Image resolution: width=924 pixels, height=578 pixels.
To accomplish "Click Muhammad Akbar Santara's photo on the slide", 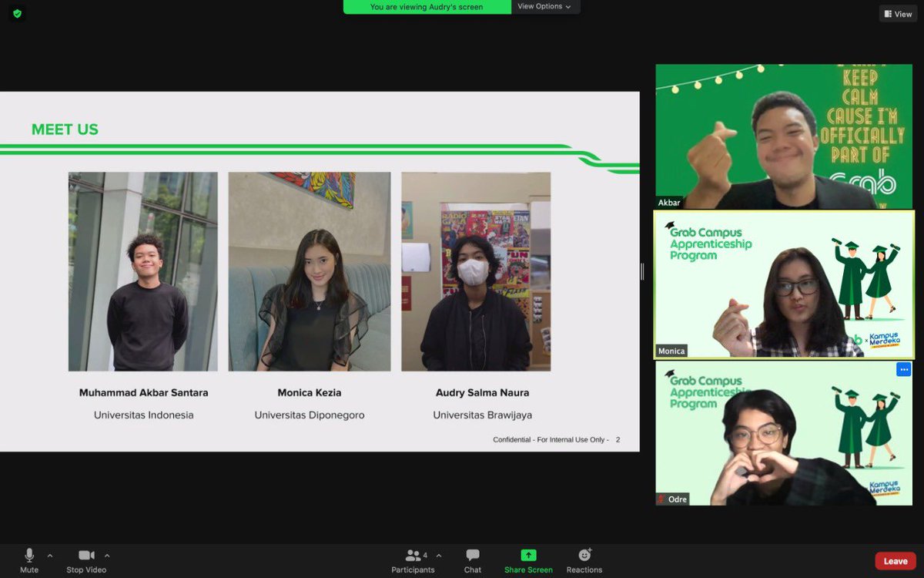I will coord(143,271).
